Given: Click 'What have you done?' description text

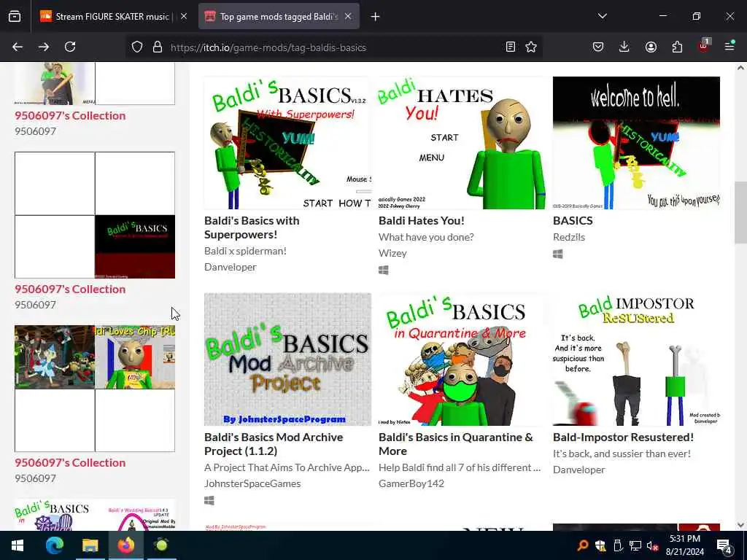Looking at the screenshot, I should 426,237.
